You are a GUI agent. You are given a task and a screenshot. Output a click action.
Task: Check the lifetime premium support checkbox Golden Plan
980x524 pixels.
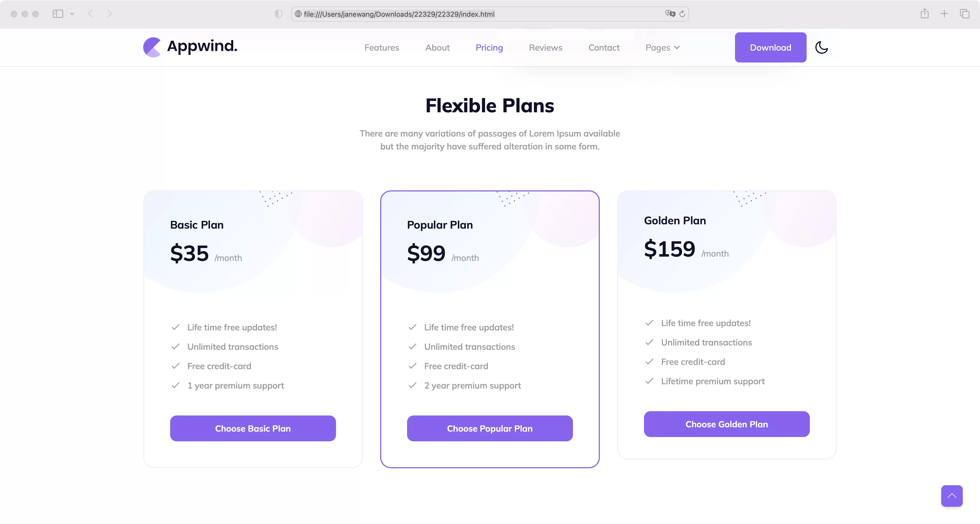[649, 381]
